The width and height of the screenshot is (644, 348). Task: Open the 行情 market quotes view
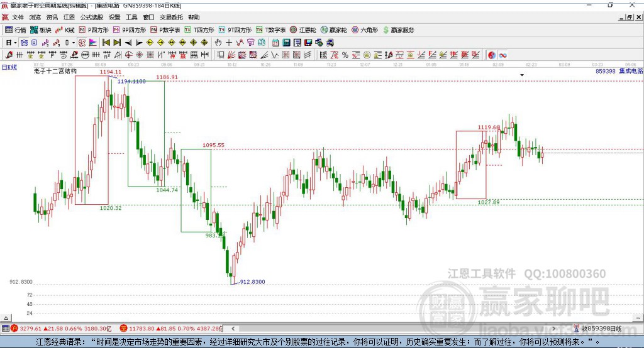[x=15, y=30]
